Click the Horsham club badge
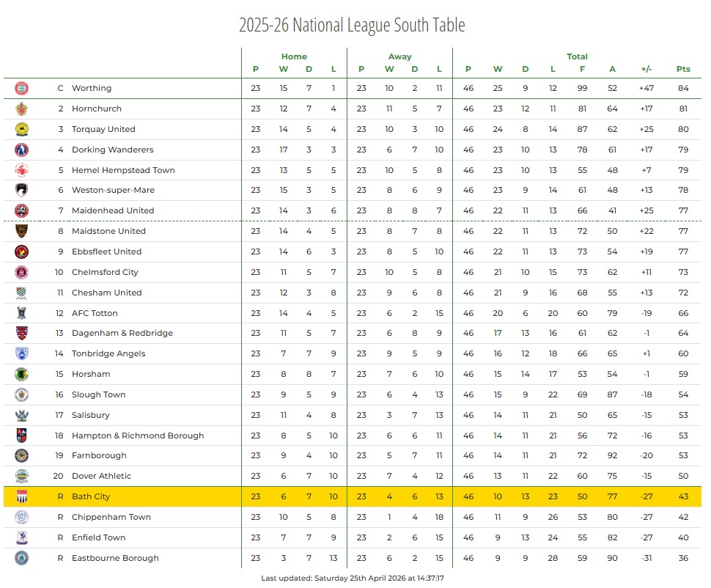This screenshot has width=711, height=588. click(x=22, y=374)
